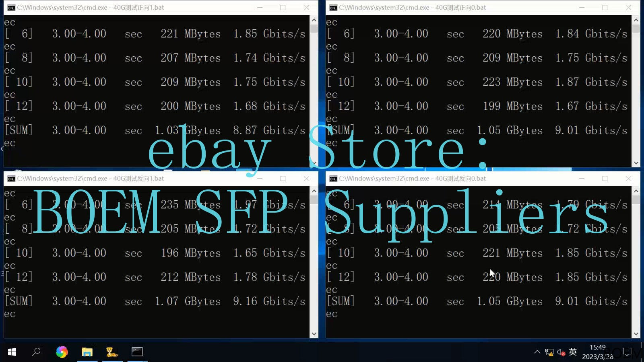Switch input language 英 indicator
The width and height of the screenshot is (644, 362).
click(x=573, y=352)
